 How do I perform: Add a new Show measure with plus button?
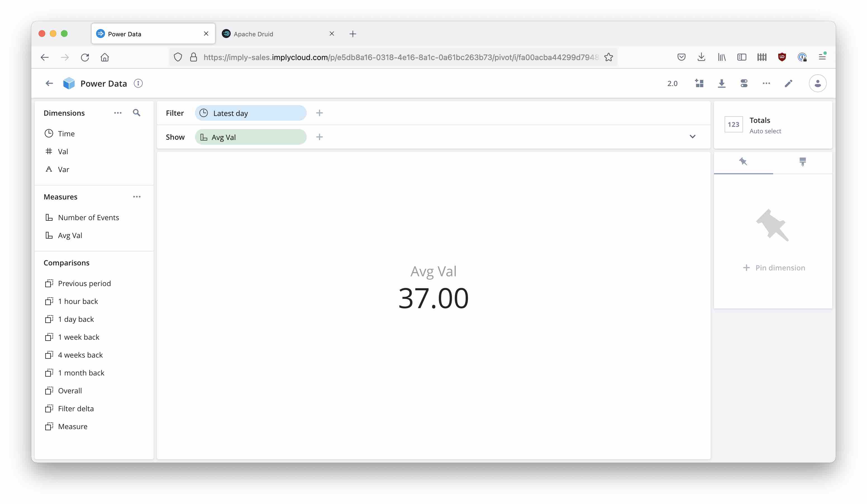tap(320, 137)
